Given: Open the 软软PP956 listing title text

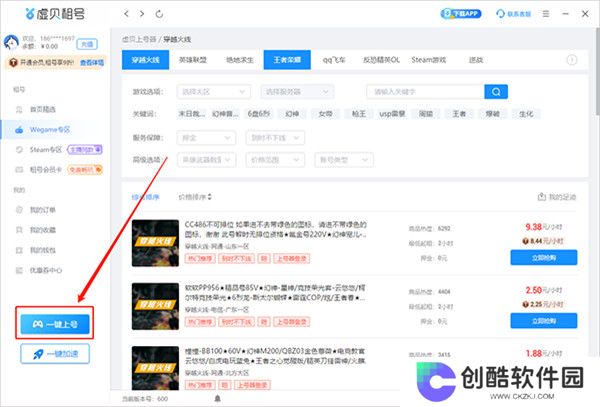Looking at the screenshot, I should click(275, 292).
